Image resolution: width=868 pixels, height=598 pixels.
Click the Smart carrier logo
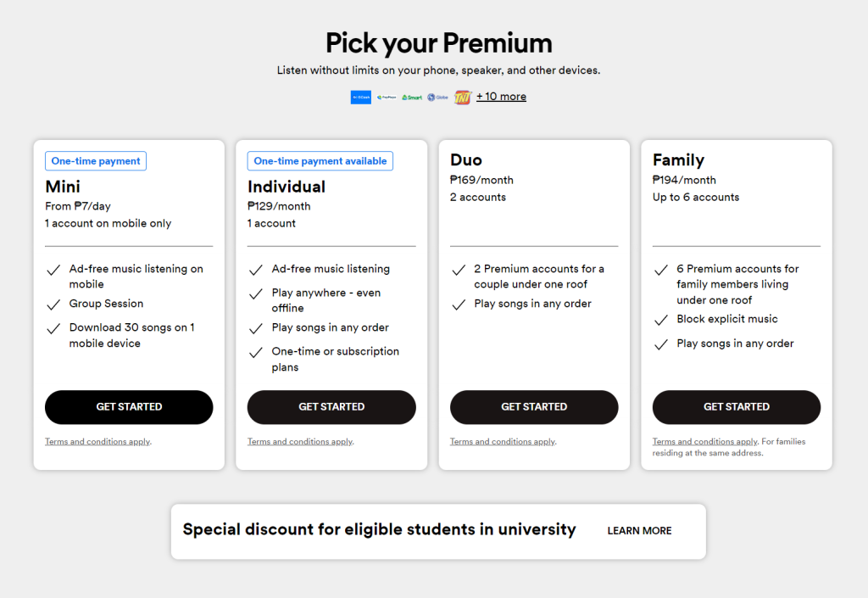pyautogui.click(x=412, y=98)
